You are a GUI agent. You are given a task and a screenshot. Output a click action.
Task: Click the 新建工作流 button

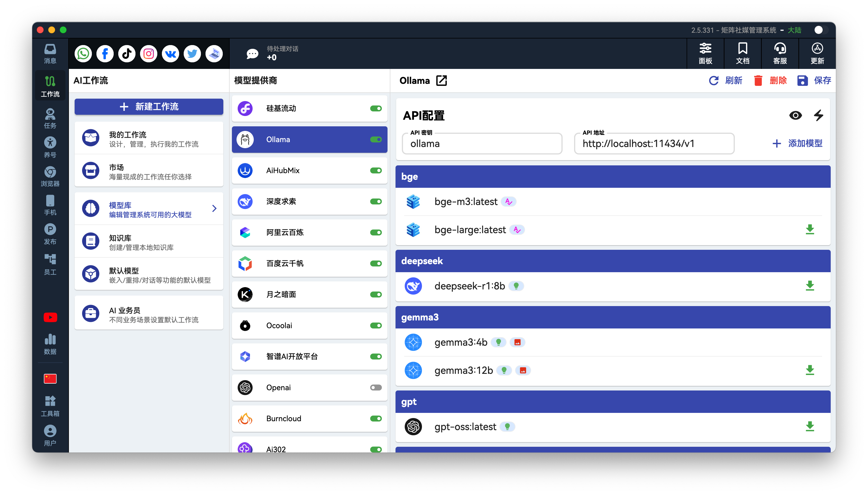point(149,107)
